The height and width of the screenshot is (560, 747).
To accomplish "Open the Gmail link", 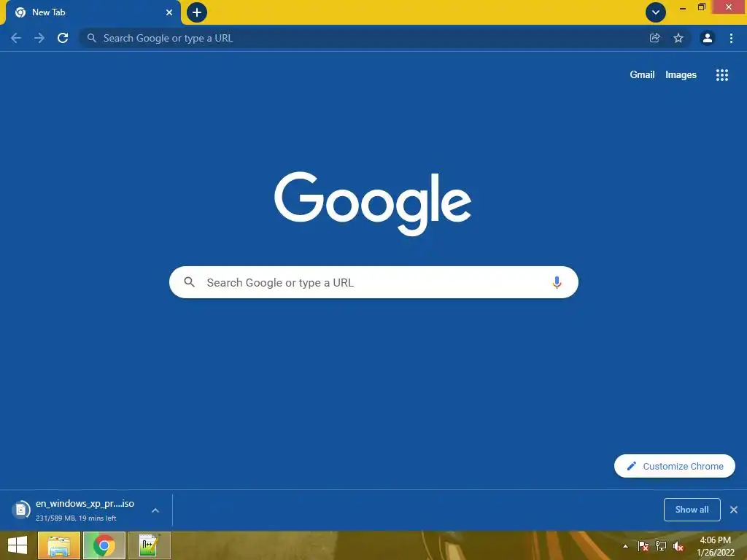I will [642, 75].
